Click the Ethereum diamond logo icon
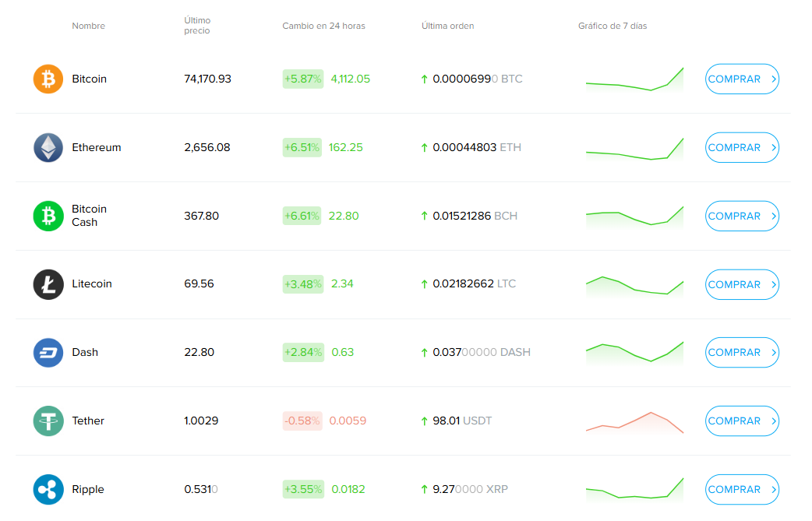Image resolution: width=812 pixels, height=521 pixels. tap(48, 147)
